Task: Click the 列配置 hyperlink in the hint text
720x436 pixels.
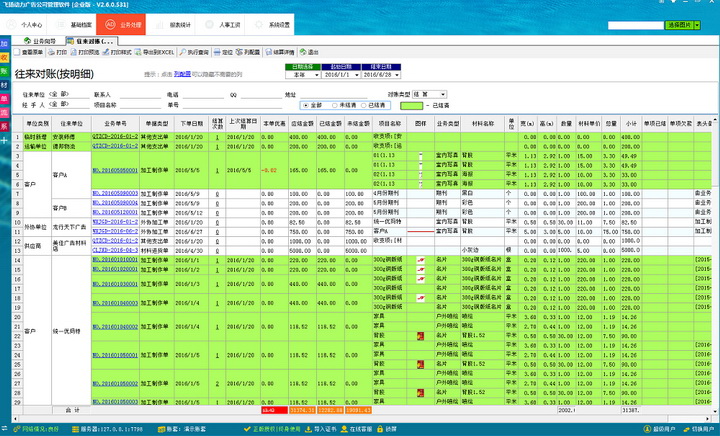Action: (183, 74)
